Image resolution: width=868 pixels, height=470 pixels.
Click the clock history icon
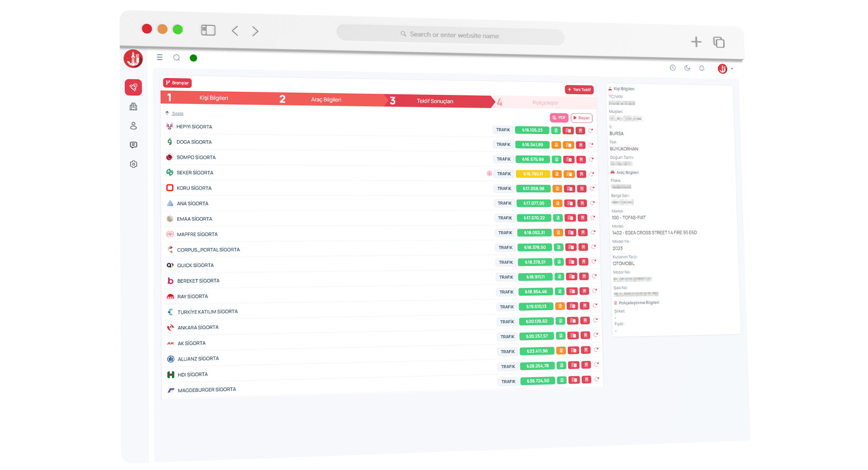click(673, 68)
